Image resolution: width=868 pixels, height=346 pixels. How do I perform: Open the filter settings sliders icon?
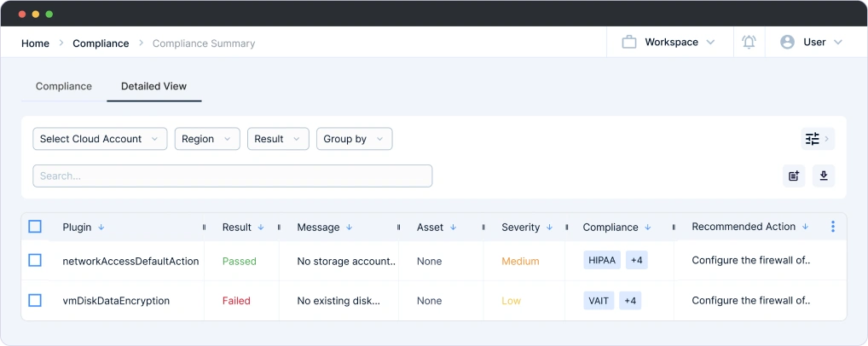(812, 139)
